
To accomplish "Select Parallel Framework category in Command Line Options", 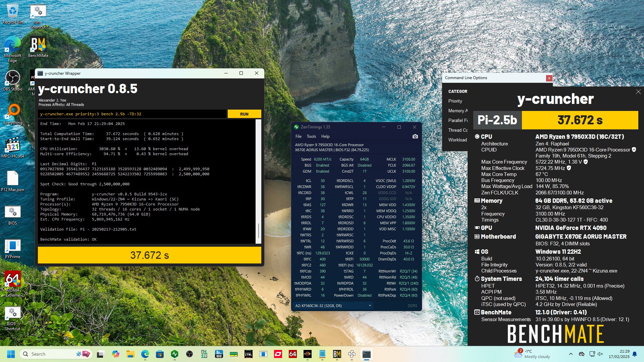I will 458,120.
